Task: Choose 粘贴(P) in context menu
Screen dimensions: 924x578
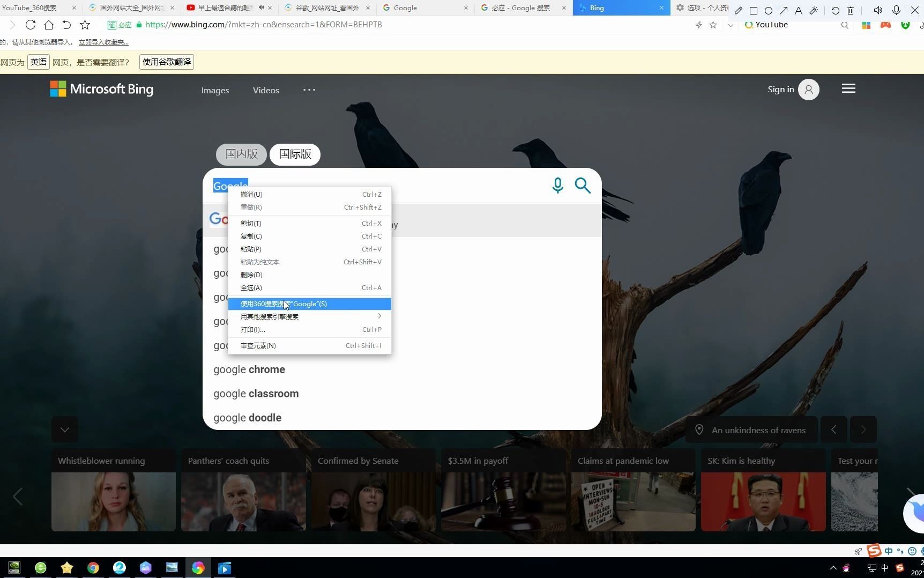Action: [x=310, y=249]
